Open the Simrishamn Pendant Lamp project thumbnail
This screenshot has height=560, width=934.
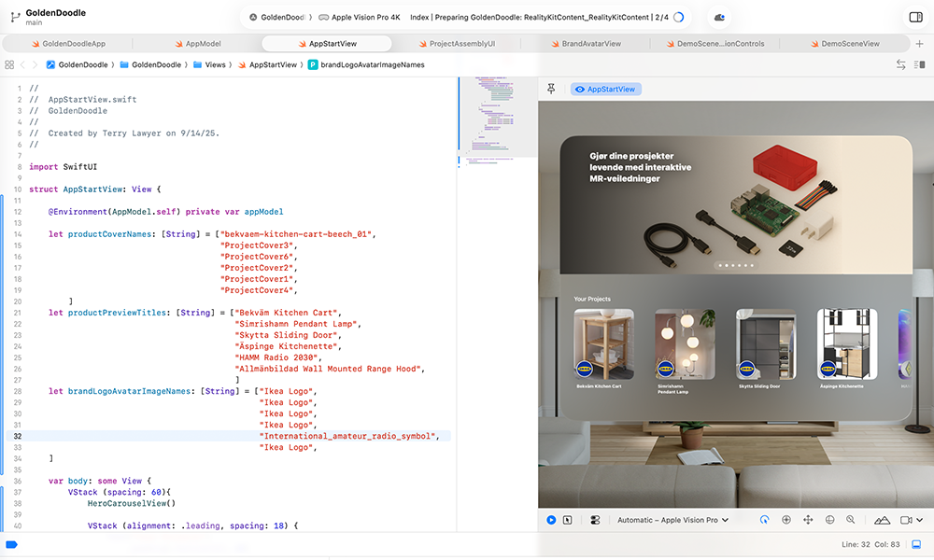(685, 344)
